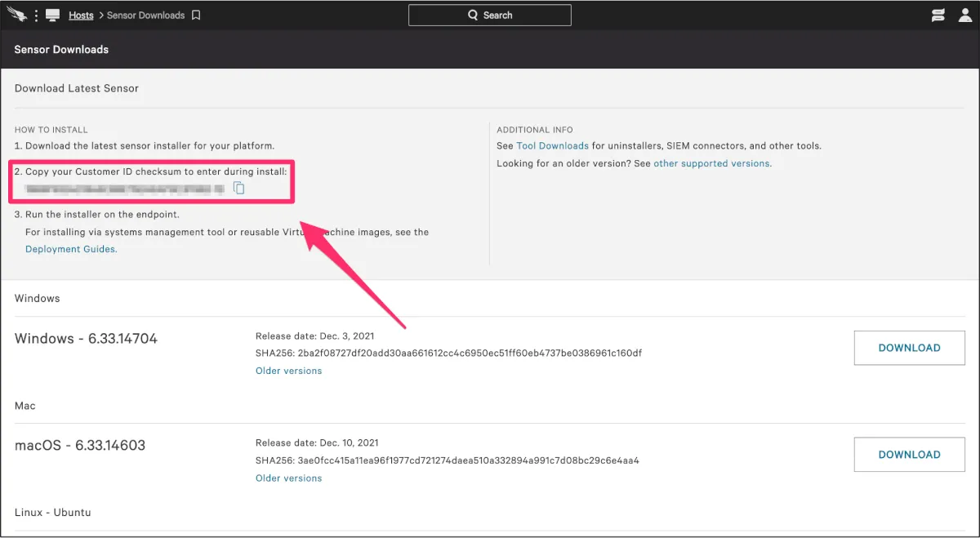Open other supported versions link
This screenshot has width=980, height=538.
[711, 163]
